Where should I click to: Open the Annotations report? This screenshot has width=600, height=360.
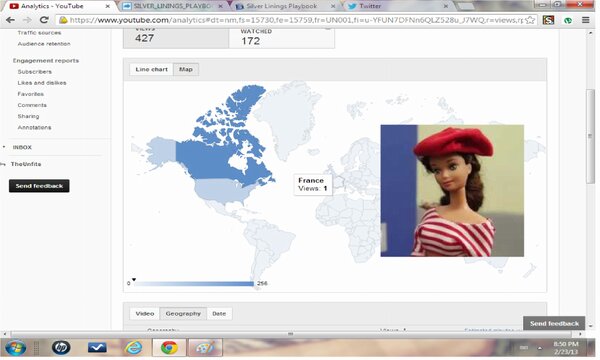click(x=34, y=127)
